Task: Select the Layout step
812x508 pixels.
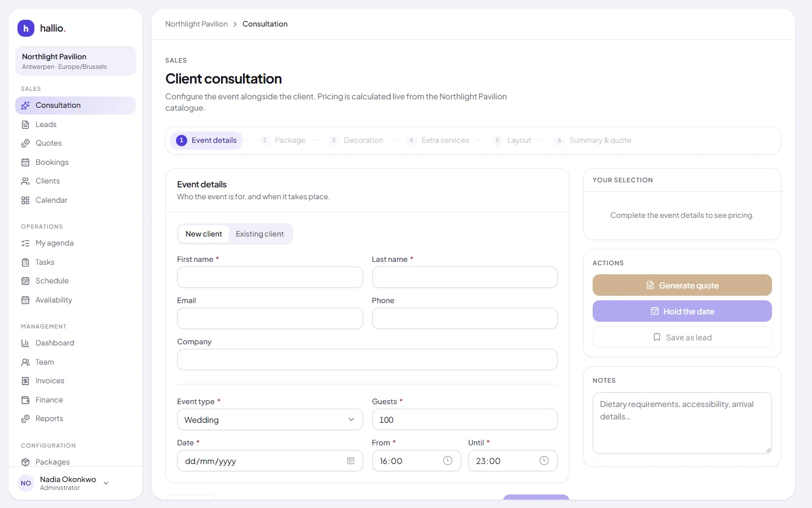Action: tap(512, 141)
